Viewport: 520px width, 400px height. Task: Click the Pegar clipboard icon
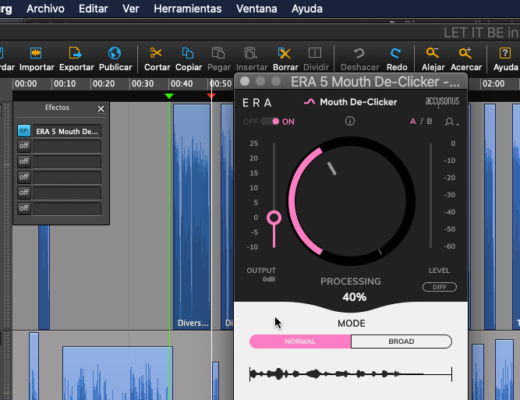point(218,53)
